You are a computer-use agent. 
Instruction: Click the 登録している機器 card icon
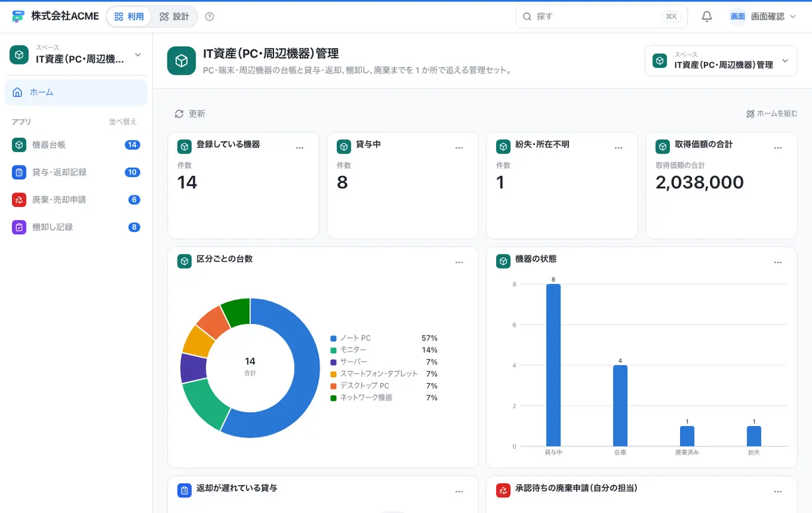click(184, 146)
